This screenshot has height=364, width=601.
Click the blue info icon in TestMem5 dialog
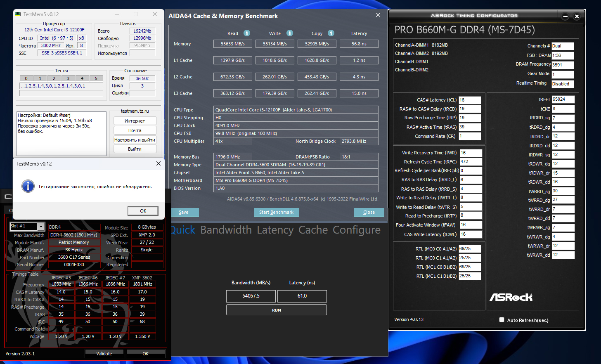(x=28, y=186)
